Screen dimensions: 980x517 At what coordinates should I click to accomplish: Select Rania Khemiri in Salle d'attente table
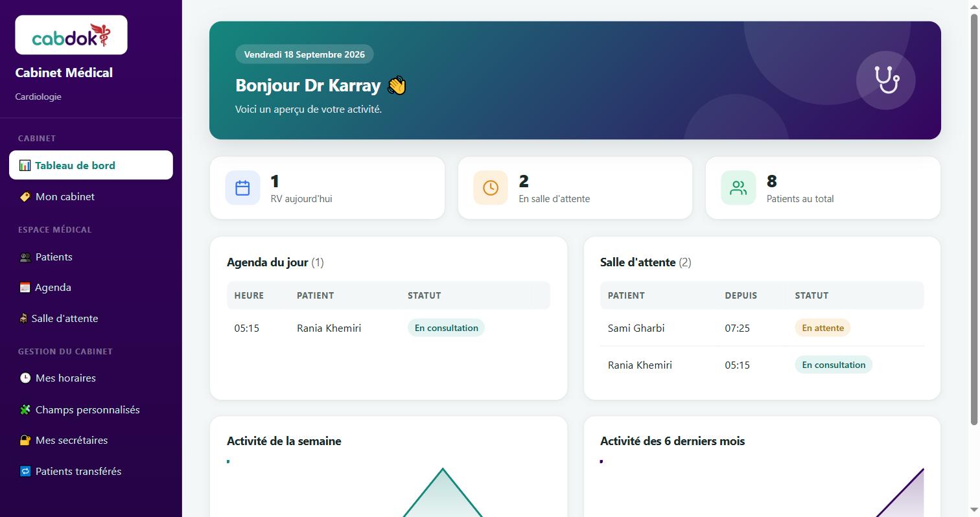pyautogui.click(x=640, y=365)
